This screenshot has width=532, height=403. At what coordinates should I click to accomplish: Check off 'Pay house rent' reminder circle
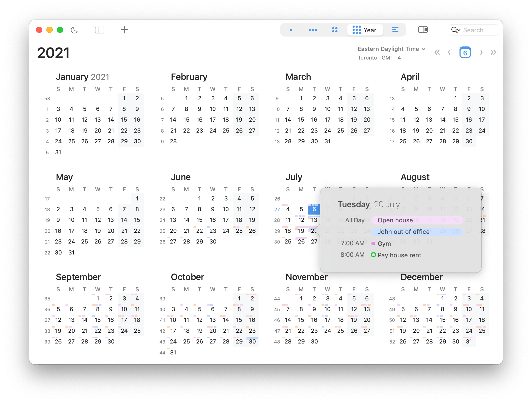[373, 255]
